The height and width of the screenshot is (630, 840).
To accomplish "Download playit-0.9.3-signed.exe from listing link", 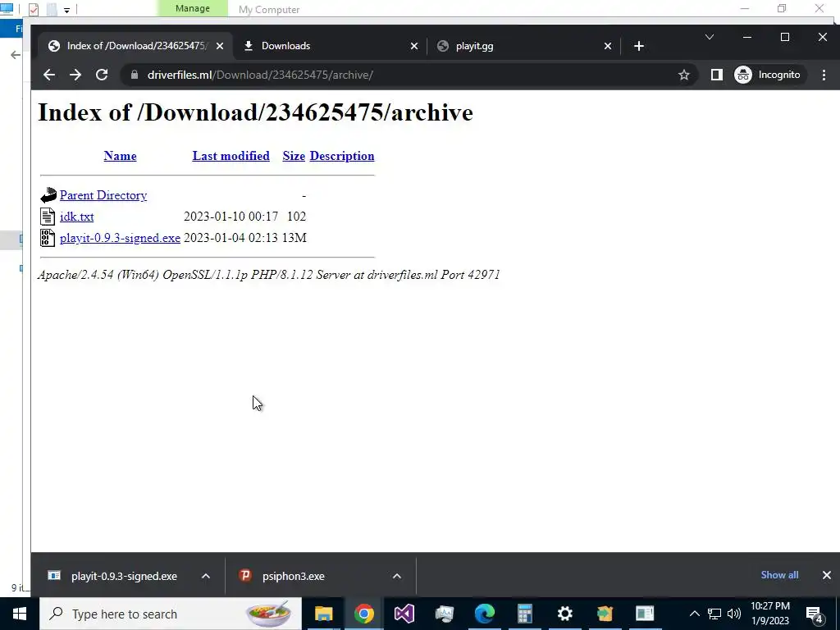I will (x=120, y=238).
